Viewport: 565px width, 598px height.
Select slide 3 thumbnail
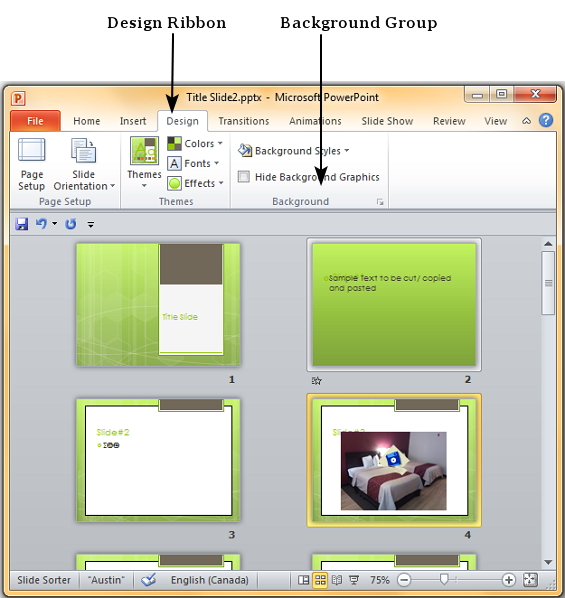[158, 460]
